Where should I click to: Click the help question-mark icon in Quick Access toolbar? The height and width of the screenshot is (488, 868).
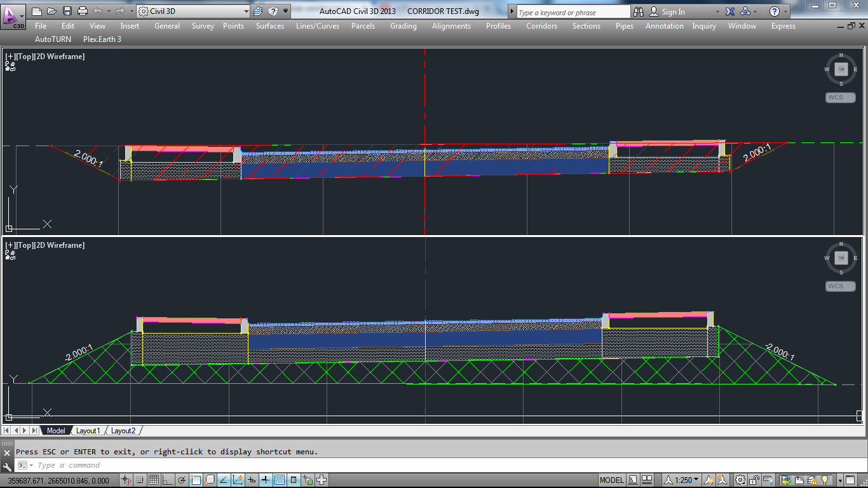coord(273,11)
